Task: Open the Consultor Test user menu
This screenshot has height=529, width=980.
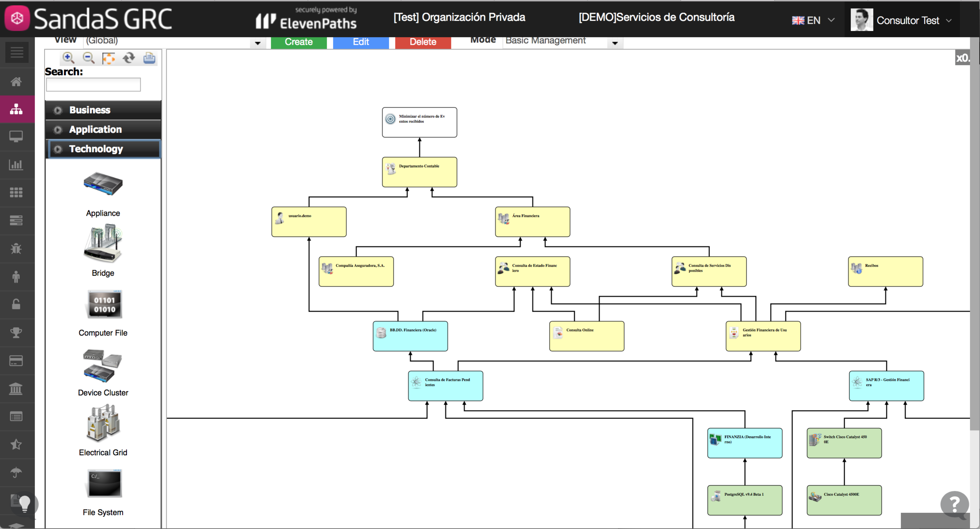Action: click(907, 21)
